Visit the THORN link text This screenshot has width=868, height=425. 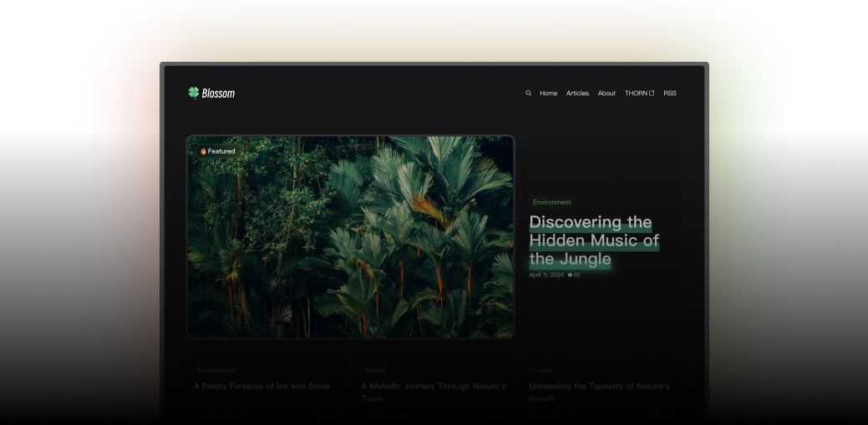click(x=635, y=94)
